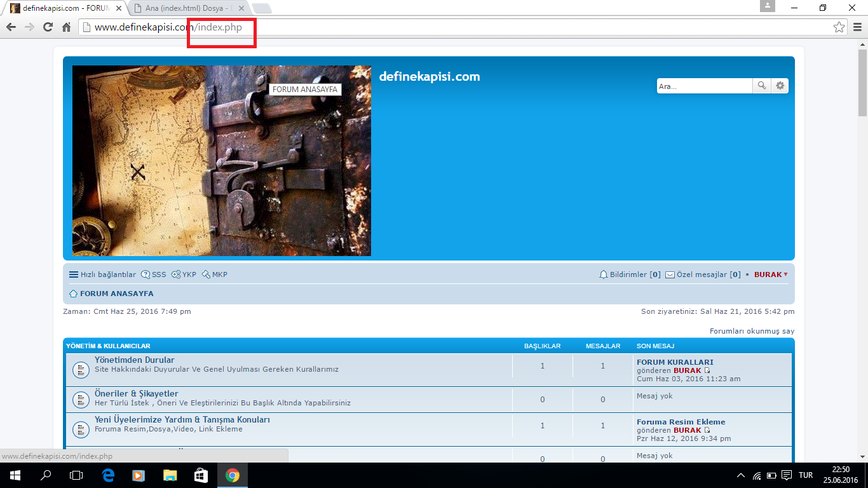Screen dimensions: 868x488
Task: Click the forum home house icon
Action: tap(73, 294)
